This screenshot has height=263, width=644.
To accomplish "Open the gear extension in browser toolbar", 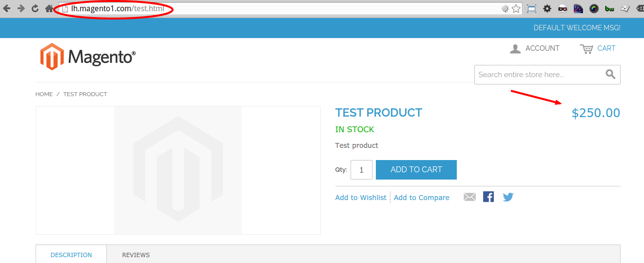I will click(547, 9).
